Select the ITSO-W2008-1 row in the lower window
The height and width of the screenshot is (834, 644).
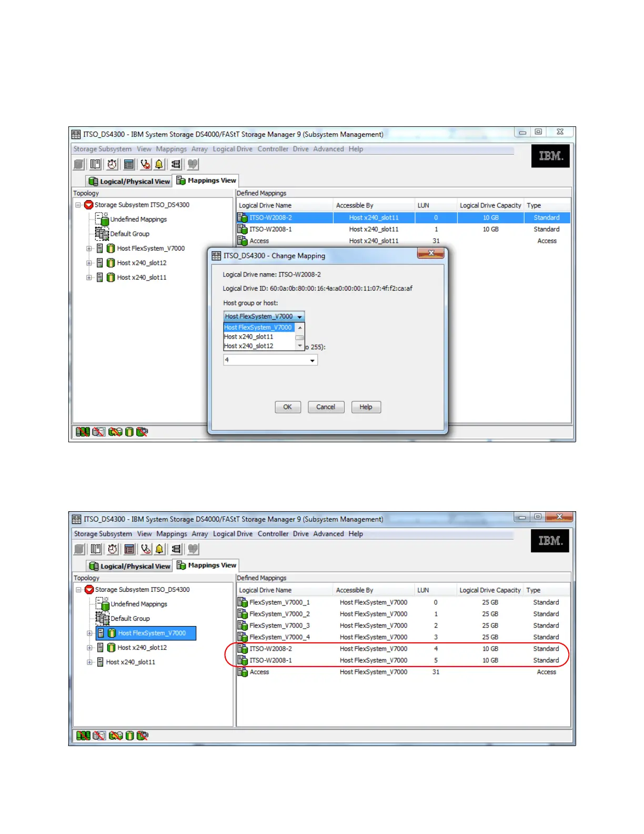[x=403, y=660]
